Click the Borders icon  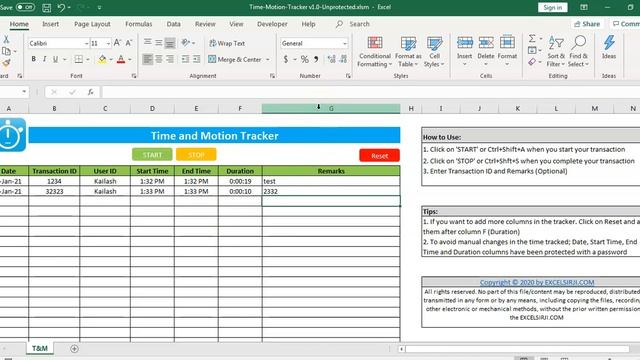79,59
